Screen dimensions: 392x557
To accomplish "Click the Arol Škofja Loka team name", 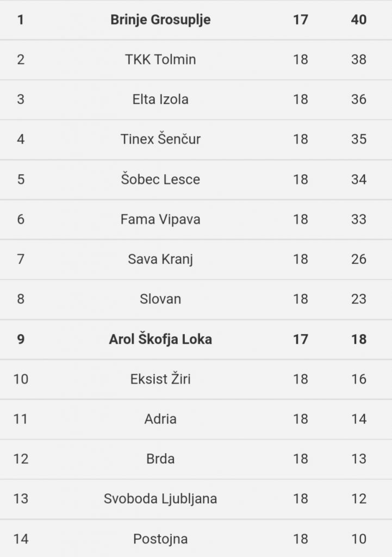I will coord(160,339).
